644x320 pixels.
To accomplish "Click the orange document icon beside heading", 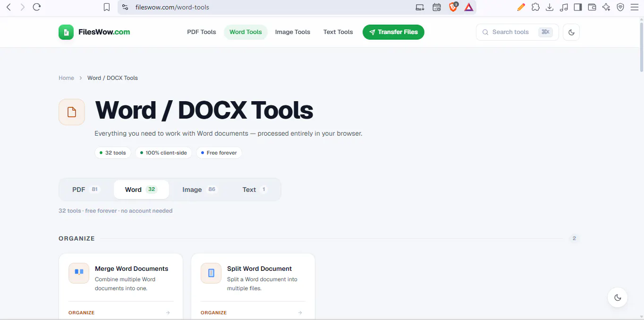I will (72, 112).
